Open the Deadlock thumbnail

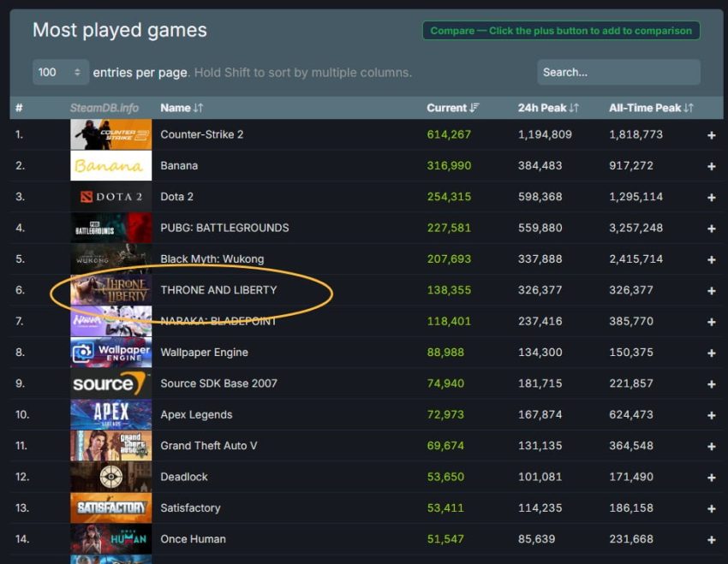click(111, 477)
